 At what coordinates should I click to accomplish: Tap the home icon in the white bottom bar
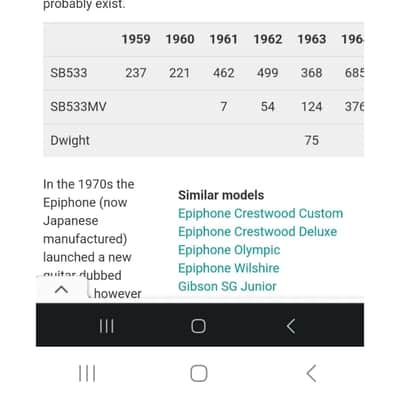(x=199, y=373)
